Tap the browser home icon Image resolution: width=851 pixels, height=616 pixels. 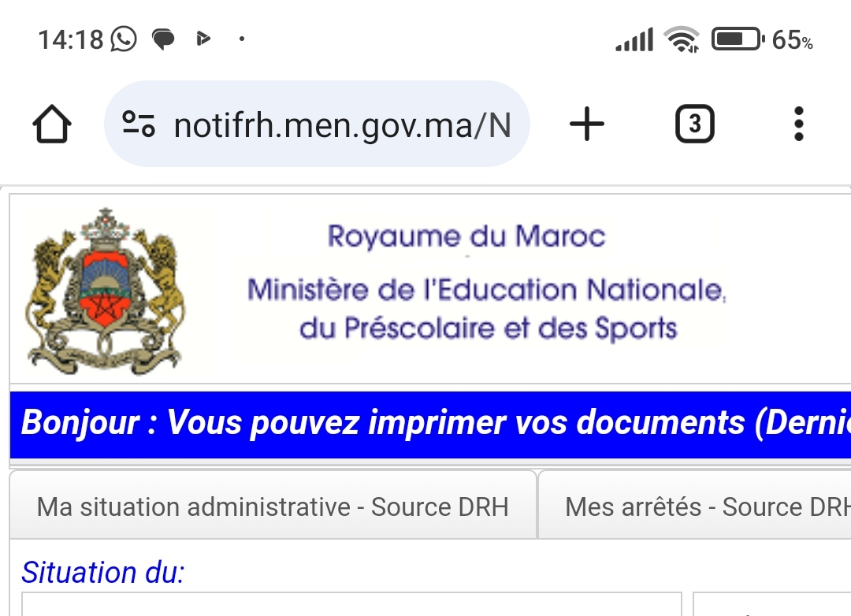tap(52, 124)
